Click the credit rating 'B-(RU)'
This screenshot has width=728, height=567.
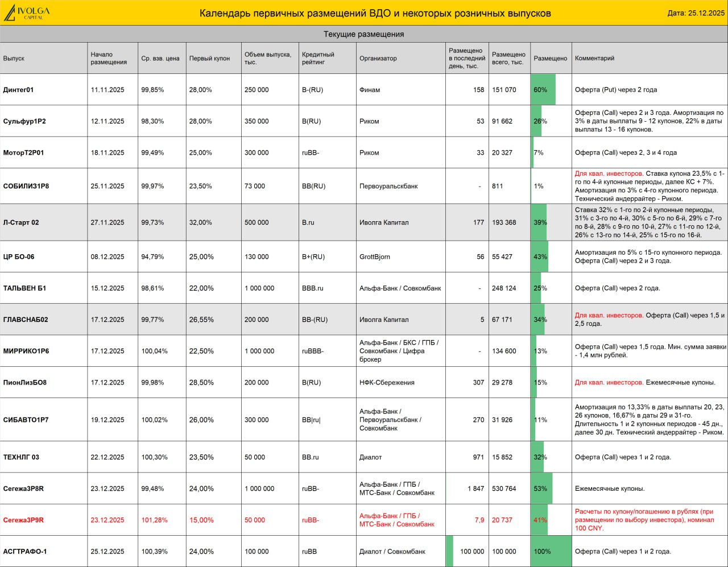(312, 90)
